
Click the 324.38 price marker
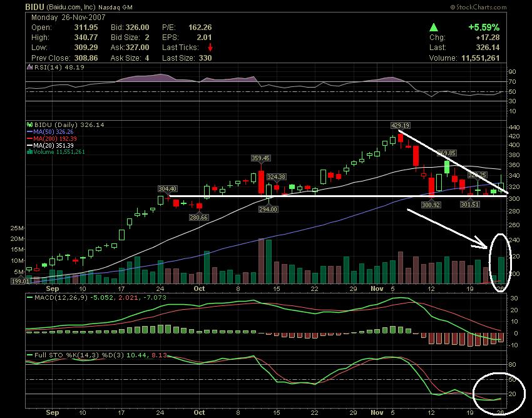point(276,176)
